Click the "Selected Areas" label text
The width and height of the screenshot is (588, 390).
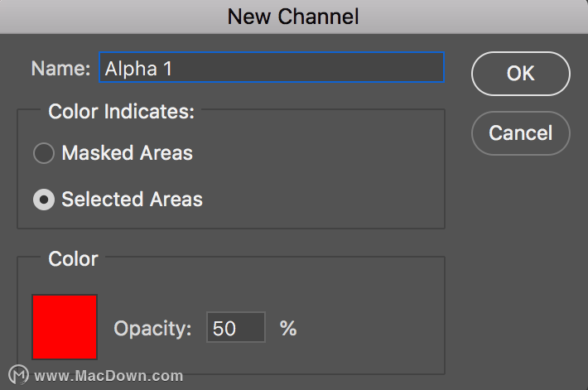[132, 199]
